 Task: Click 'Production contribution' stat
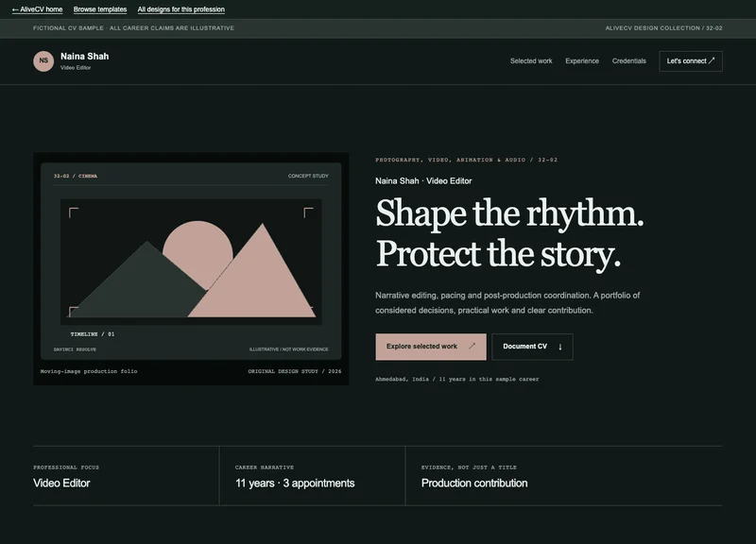coord(474,483)
